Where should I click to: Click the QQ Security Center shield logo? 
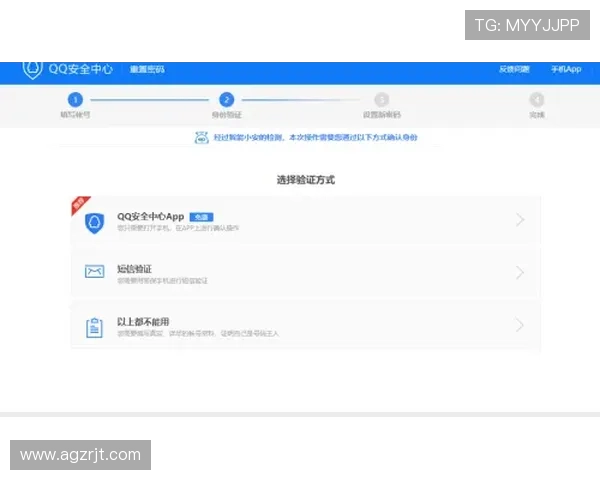coord(33,70)
